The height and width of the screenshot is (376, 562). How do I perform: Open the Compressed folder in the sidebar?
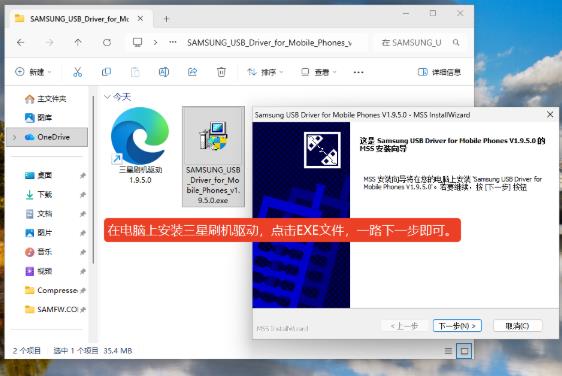(x=51, y=290)
